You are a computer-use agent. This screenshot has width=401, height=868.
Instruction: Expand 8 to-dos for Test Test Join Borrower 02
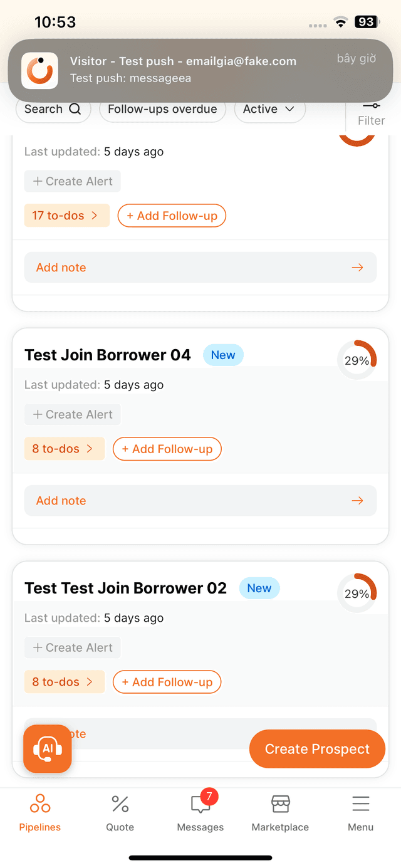click(64, 682)
